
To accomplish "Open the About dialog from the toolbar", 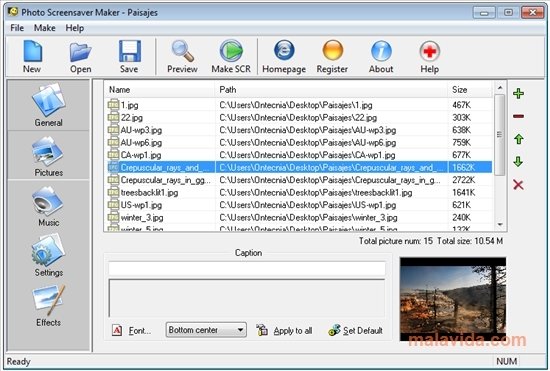I will [x=381, y=51].
